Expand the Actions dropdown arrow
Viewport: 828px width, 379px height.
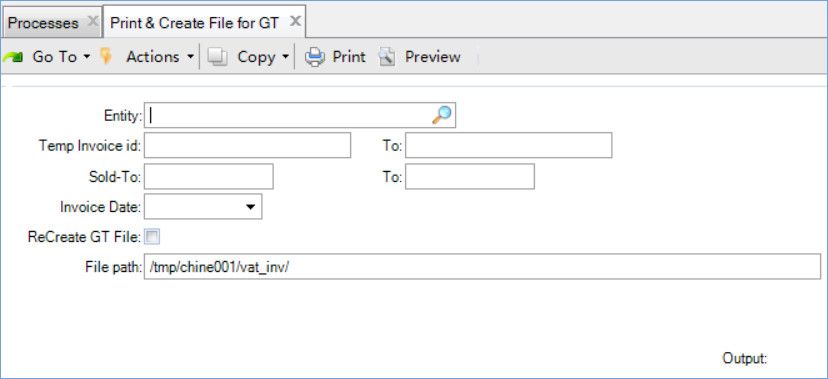pyautogui.click(x=190, y=57)
